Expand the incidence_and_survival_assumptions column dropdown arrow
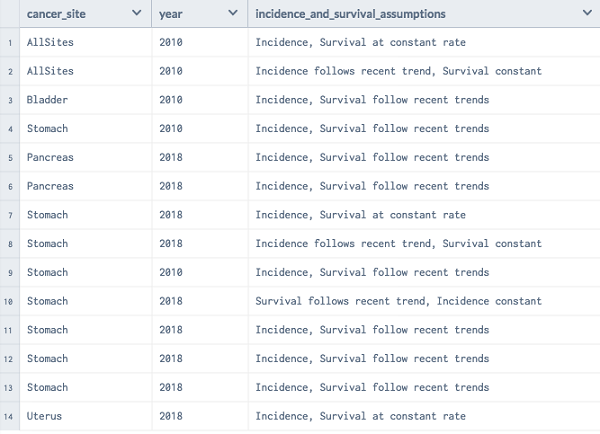Viewport: 600px width, 434px height. pos(586,14)
